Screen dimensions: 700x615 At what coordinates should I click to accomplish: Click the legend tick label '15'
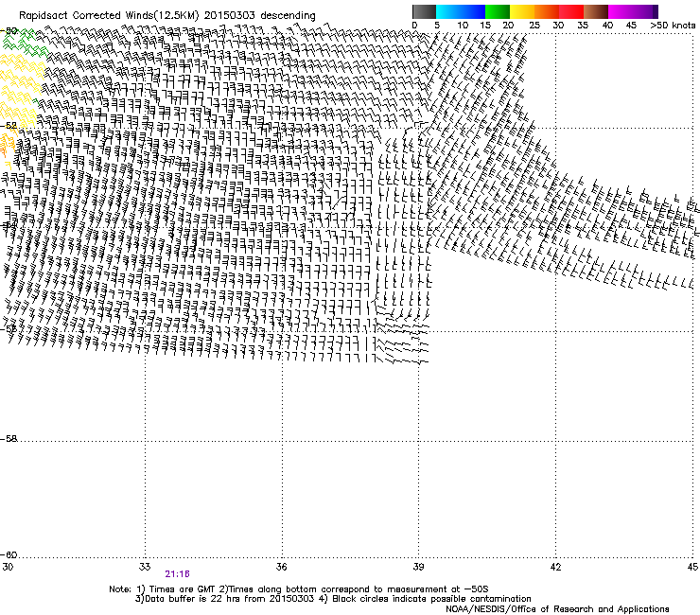485,26
